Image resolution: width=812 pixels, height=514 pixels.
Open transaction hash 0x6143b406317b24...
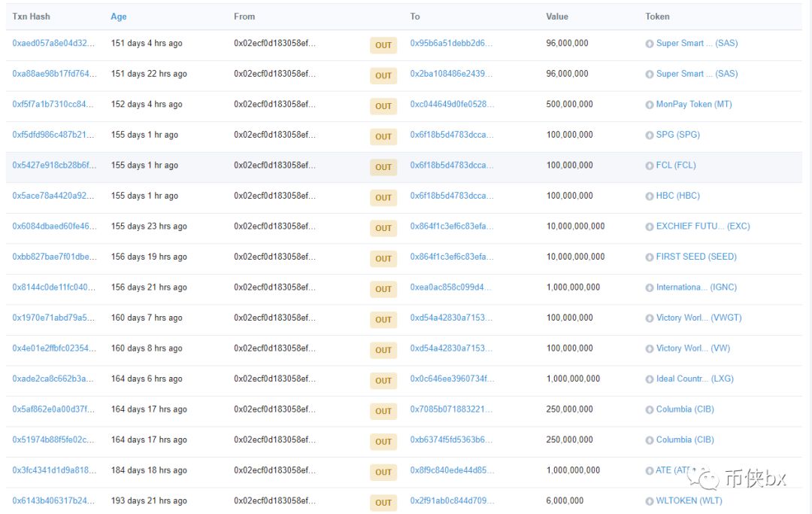point(53,501)
